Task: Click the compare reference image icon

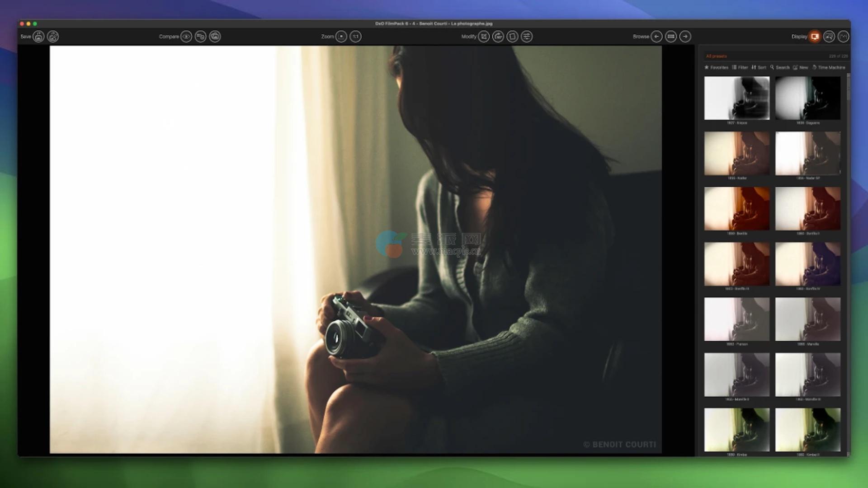Action: point(215,37)
